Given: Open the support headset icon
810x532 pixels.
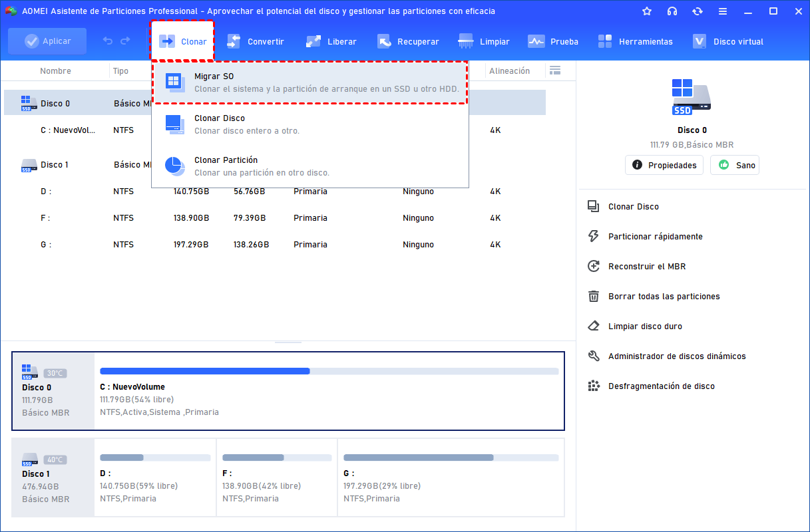Looking at the screenshot, I should [672, 11].
